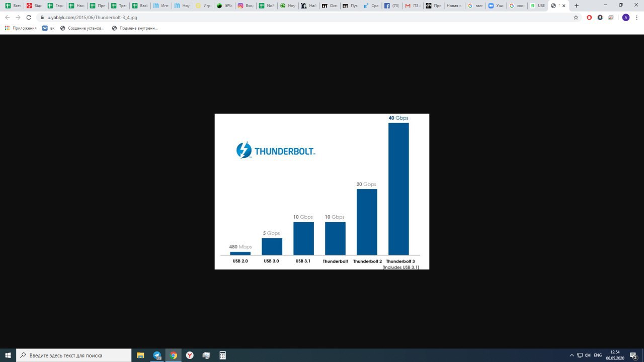The height and width of the screenshot is (362, 644).
Task: Open Chrome's three-dot menu
Action: [637, 17]
